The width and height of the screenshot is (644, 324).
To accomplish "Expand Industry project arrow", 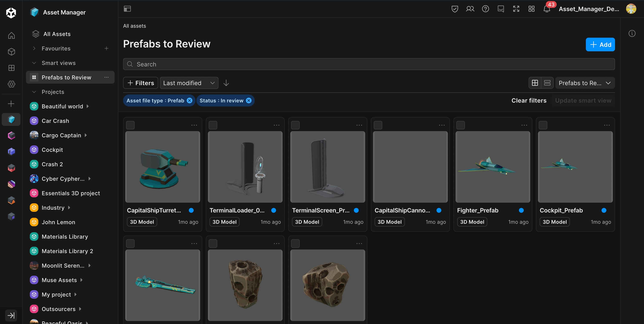I will [x=69, y=208].
